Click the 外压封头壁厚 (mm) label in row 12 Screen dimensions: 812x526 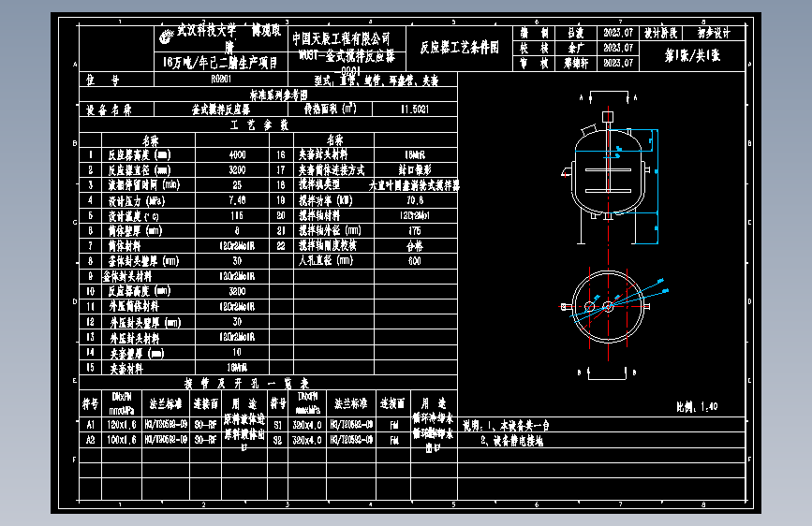[x=145, y=322]
